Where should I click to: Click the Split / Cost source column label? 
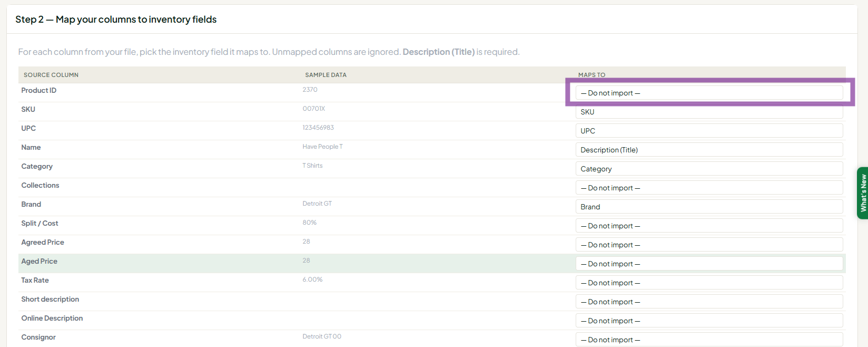click(x=40, y=223)
